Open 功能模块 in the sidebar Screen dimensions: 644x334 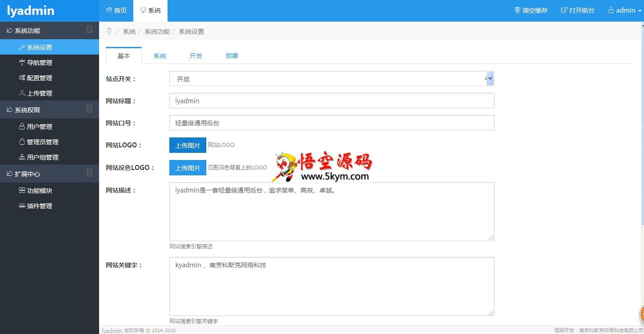tap(50, 191)
